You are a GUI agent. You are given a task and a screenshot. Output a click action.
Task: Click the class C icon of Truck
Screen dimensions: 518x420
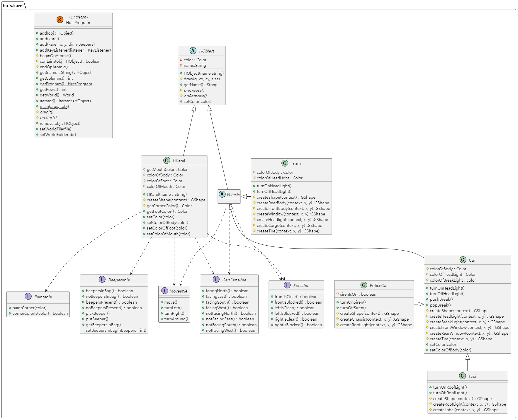[x=285, y=163]
